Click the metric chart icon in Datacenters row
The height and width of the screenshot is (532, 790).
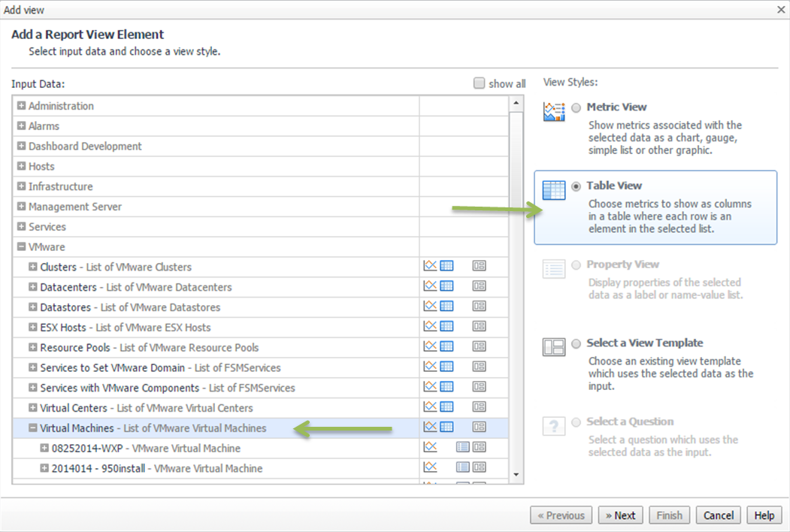tap(430, 286)
